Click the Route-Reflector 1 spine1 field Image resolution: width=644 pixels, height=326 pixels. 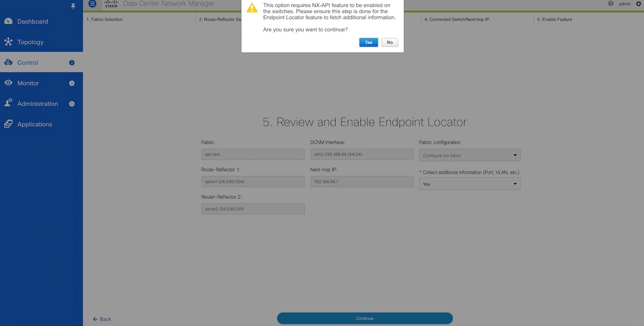click(x=253, y=181)
